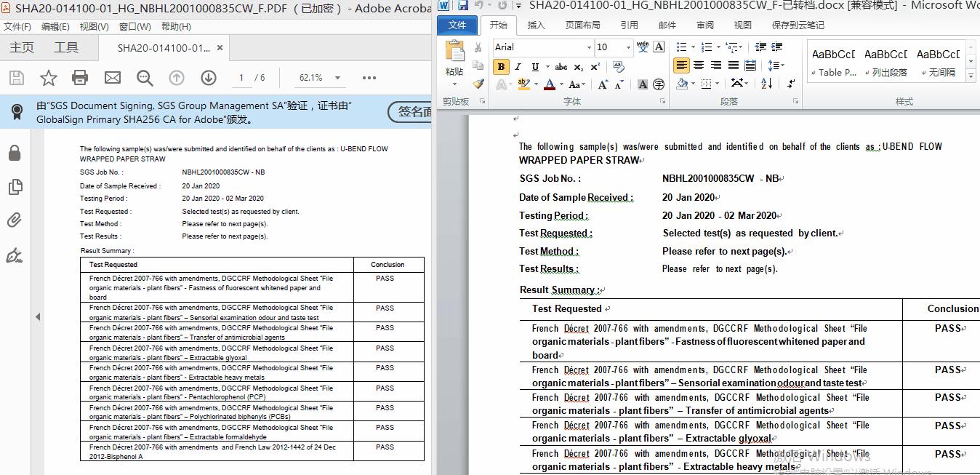Email the PDF via the envelope icon
This screenshot has height=475, width=980.
tap(113, 78)
